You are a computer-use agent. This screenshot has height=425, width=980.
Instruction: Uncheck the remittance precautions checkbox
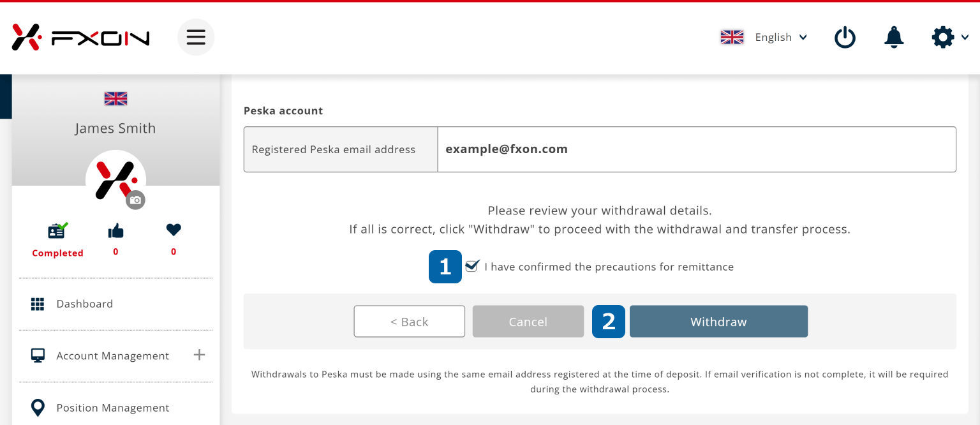click(x=472, y=266)
